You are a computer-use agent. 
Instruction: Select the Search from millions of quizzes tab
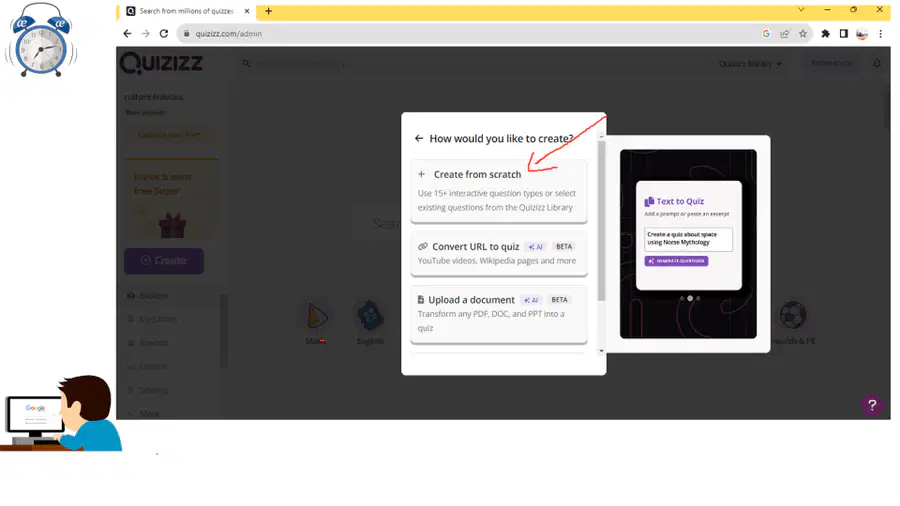tap(186, 11)
